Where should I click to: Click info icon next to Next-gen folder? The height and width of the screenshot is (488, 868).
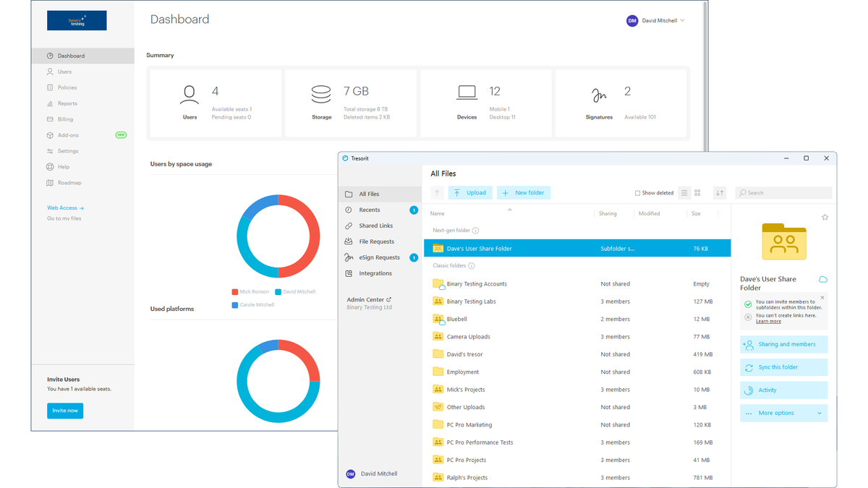475,231
